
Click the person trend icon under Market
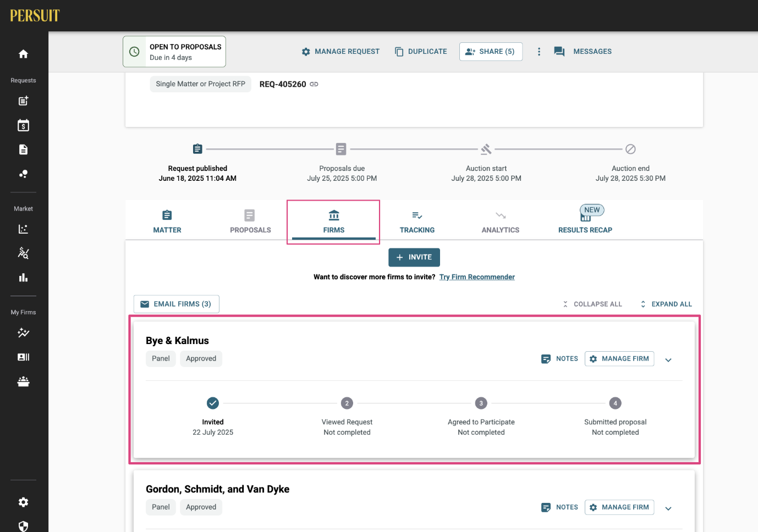coord(23,253)
